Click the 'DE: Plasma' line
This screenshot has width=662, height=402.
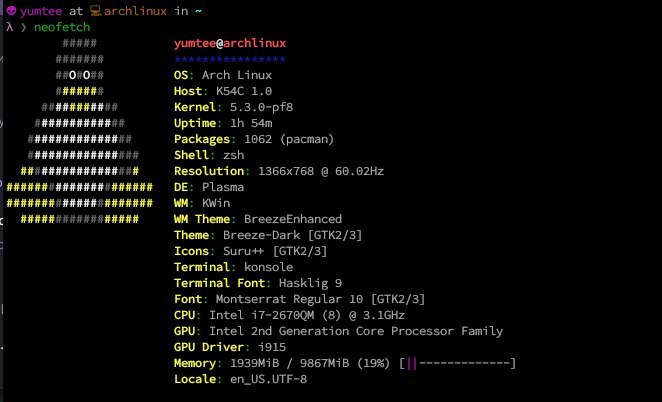(209, 187)
